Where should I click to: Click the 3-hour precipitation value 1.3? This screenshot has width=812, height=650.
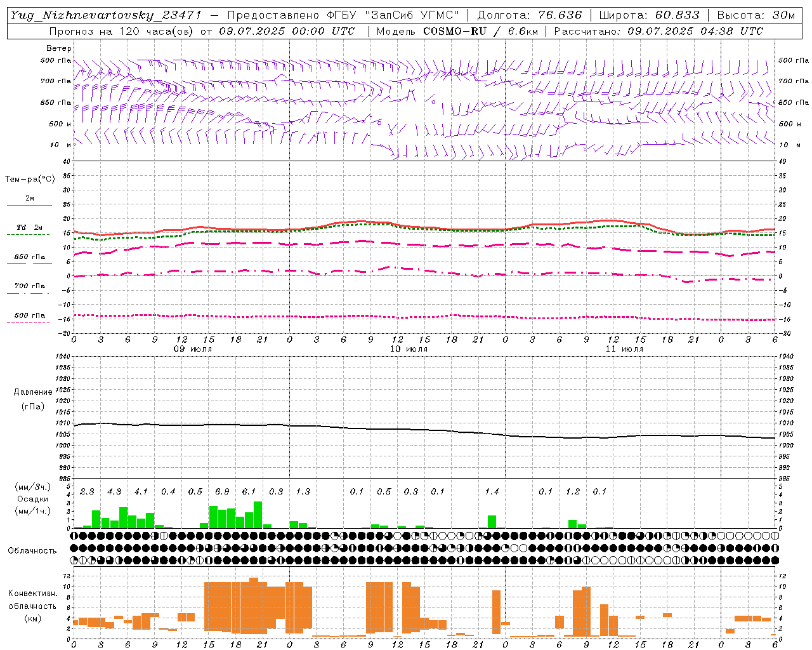303,491
